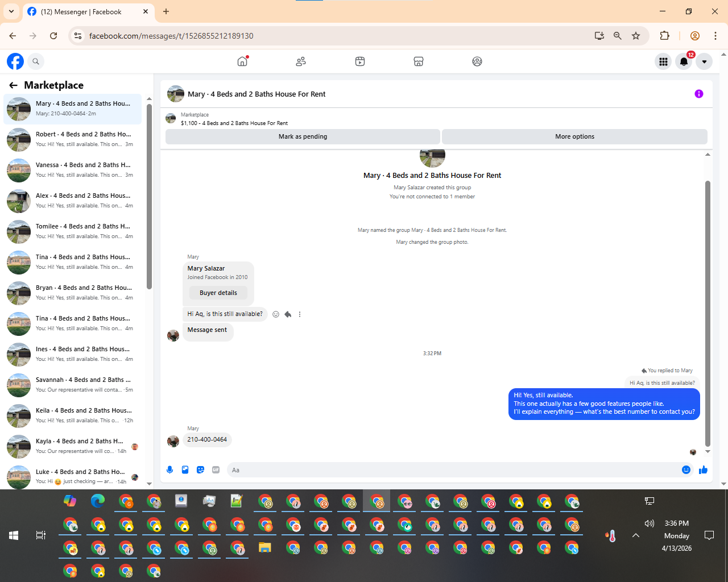Select Tomilee's conversation

[73, 231]
